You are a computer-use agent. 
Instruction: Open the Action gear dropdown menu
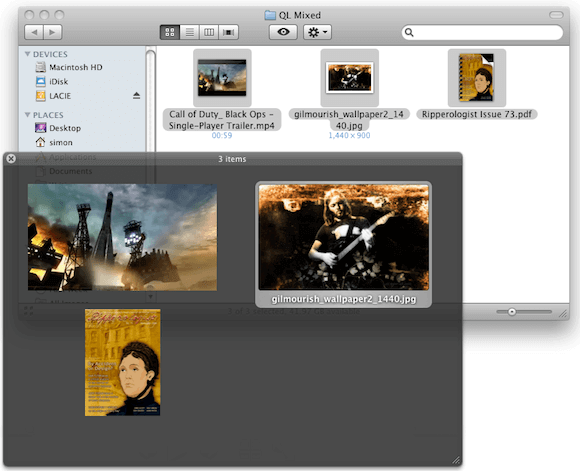tap(317, 32)
